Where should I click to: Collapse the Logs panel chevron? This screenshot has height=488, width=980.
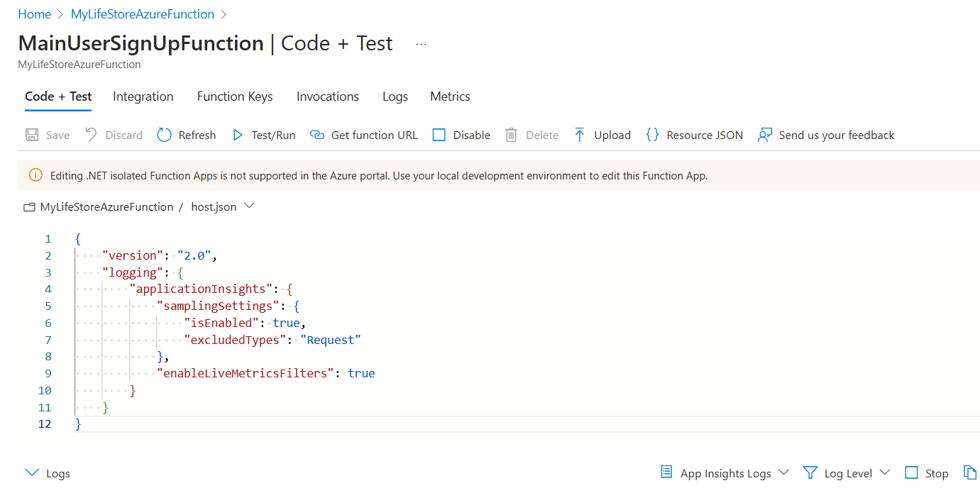point(32,473)
